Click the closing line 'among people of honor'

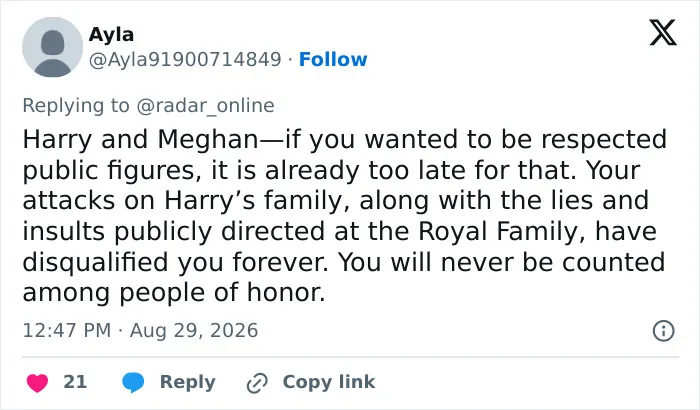coord(173,293)
